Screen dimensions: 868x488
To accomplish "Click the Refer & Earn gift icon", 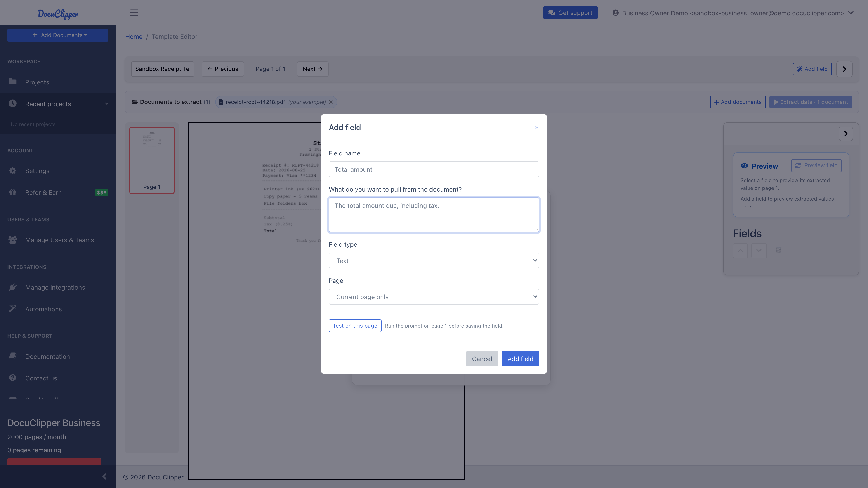I will click(13, 192).
